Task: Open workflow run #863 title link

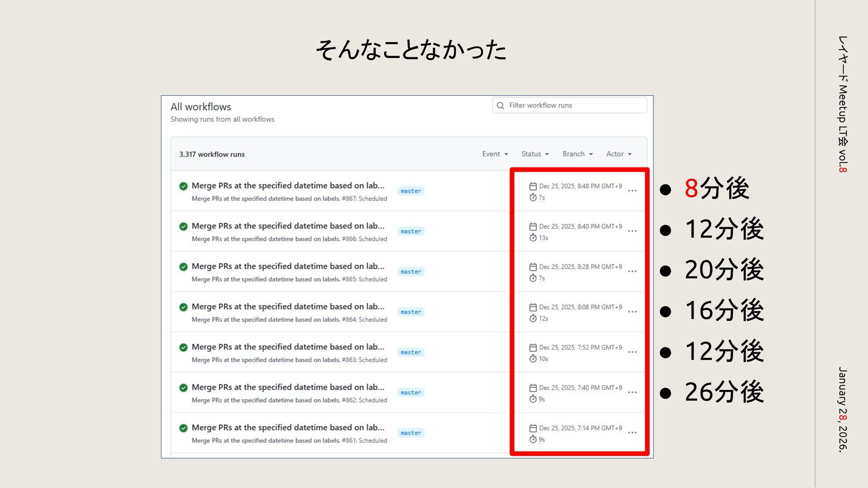Action: click(x=288, y=347)
